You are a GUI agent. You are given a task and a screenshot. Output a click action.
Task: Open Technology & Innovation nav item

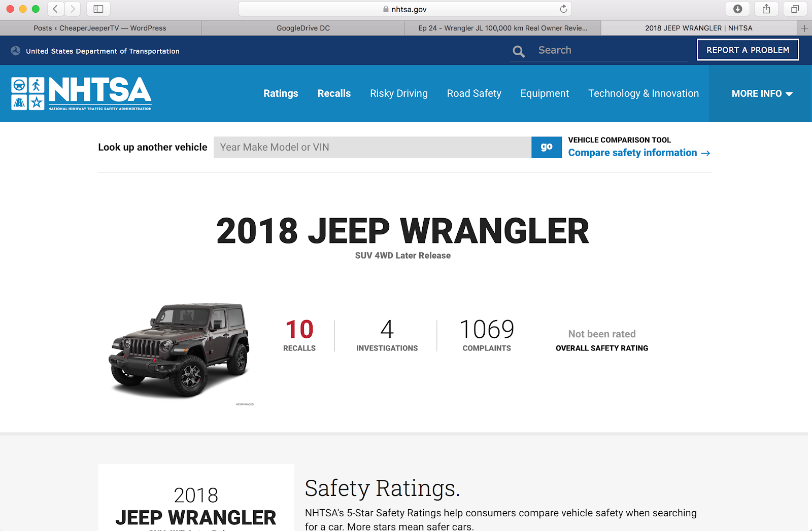644,93
